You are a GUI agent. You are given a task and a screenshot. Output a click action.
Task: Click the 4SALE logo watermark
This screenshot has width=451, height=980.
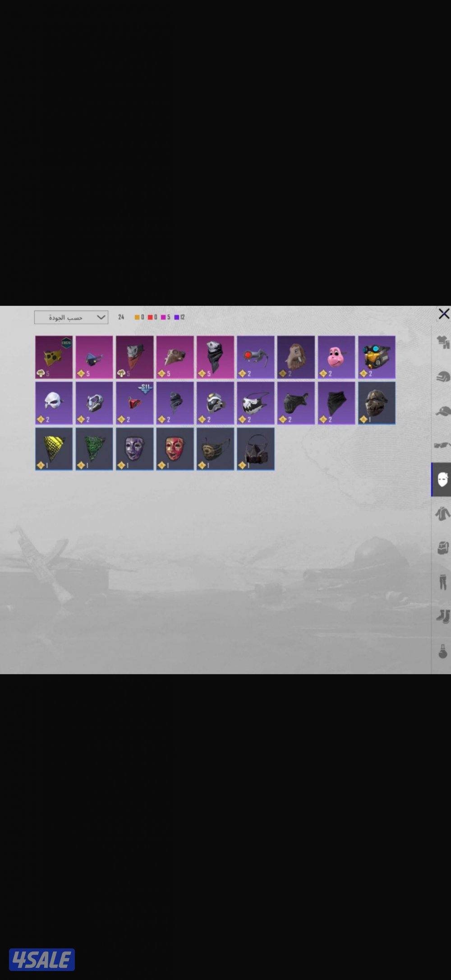42,959
